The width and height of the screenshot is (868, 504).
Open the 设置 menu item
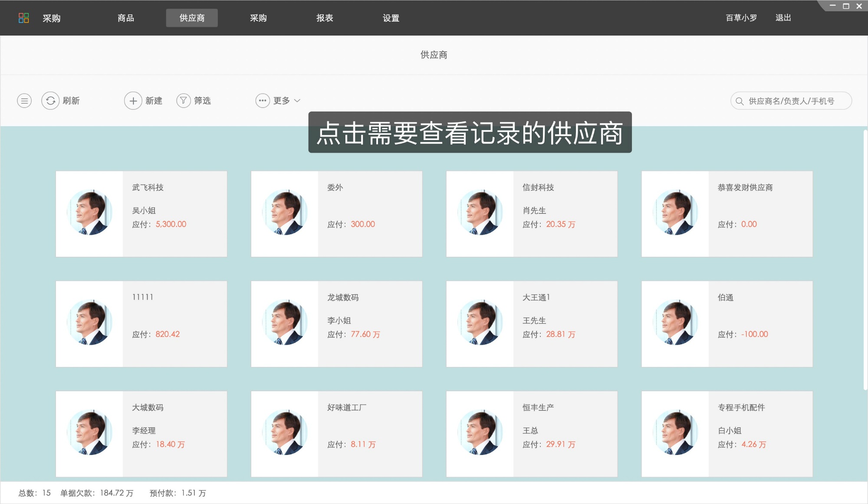pos(391,18)
